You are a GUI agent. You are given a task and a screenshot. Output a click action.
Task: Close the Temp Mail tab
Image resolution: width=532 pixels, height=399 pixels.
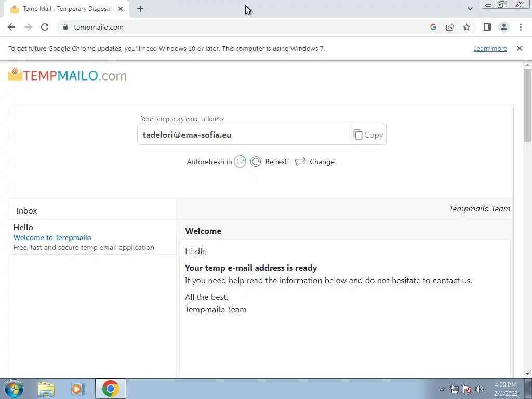coord(121,9)
